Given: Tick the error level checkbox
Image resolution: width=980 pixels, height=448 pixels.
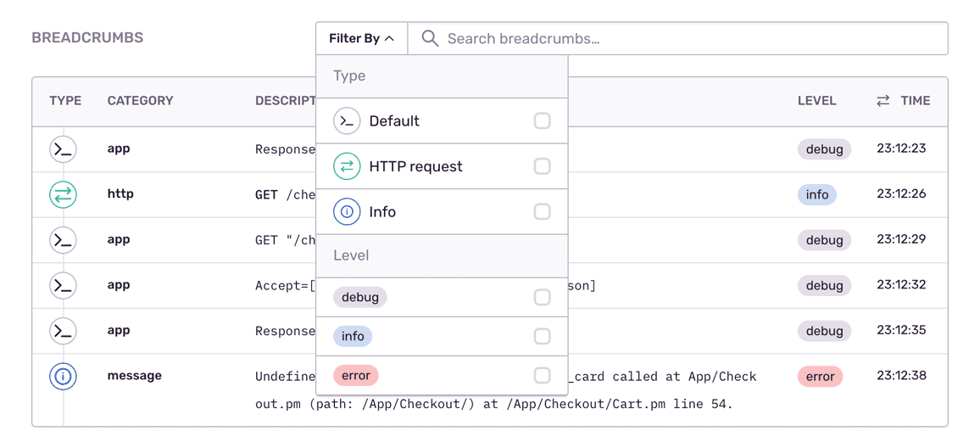Looking at the screenshot, I should (542, 376).
